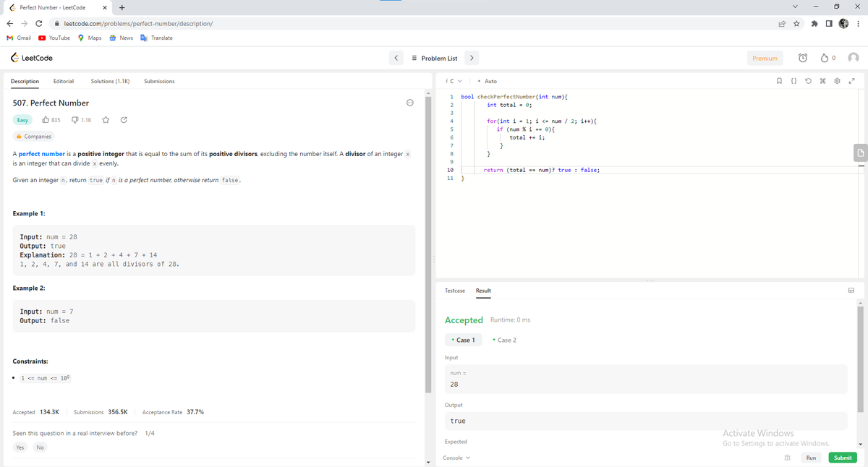868x467 pixels.
Task: Expand the Console panel
Action: (x=456, y=458)
